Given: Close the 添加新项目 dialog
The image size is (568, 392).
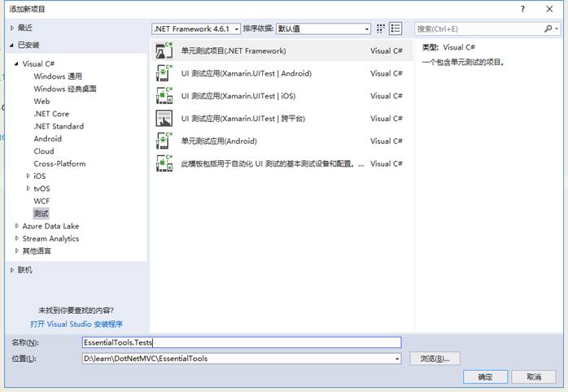Looking at the screenshot, I should (549, 9).
